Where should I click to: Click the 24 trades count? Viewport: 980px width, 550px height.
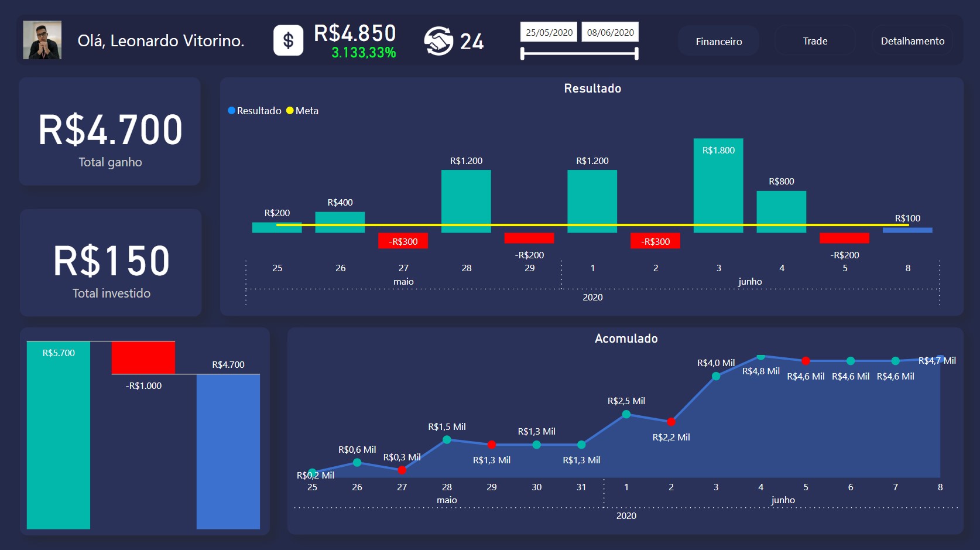pos(472,42)
